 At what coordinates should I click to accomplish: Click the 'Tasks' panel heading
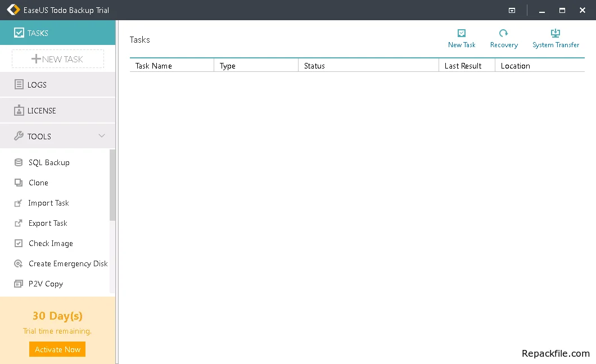coord(140,39)
